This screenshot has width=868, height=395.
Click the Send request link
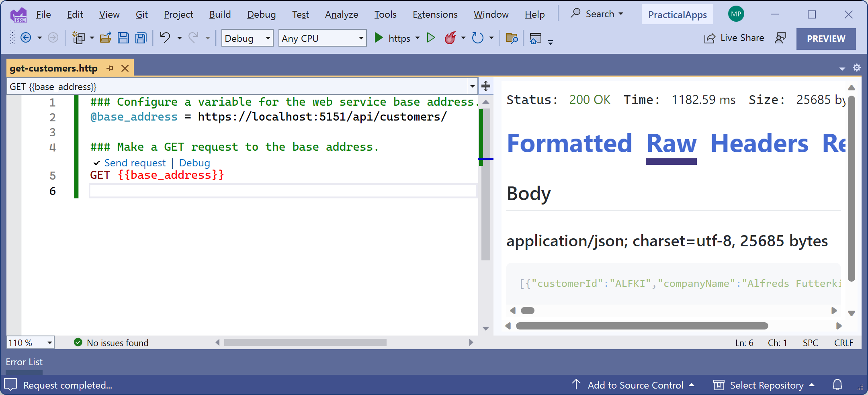click(x=135, y=163)
